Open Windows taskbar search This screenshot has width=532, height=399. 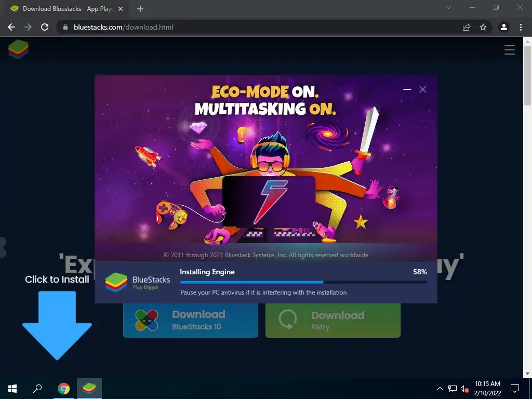(37, 389)
